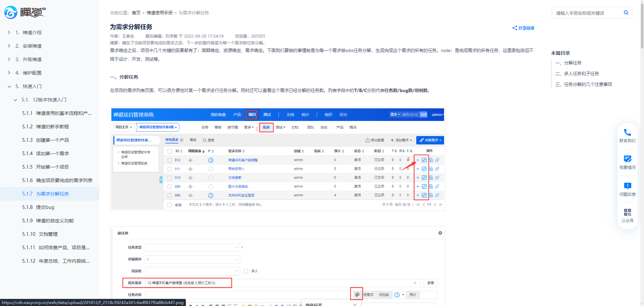This screenshot has width=644, height=306.
Task: Click the search magnifier icon
Action: coord(626,13)
